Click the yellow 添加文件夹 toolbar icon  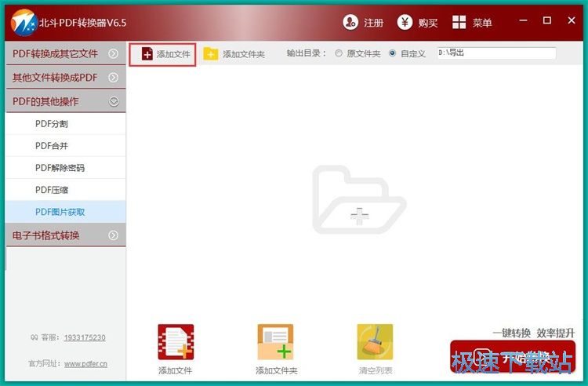coord(210,54)
